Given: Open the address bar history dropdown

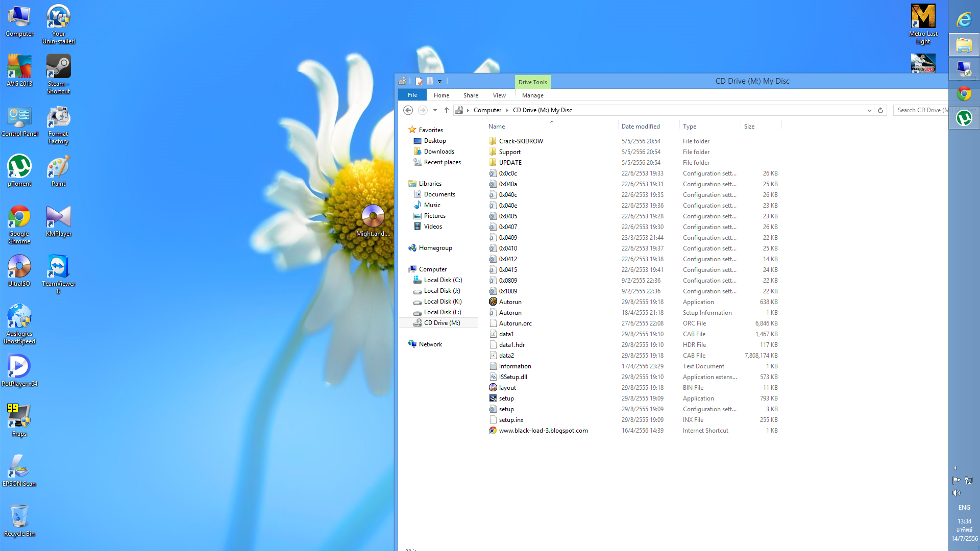Looking at the screenshot, I should point(869,110).
